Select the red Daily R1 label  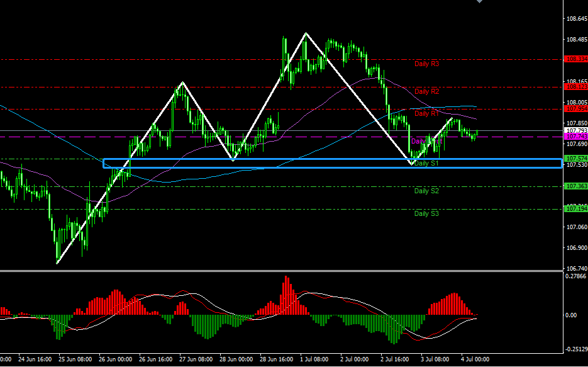click(x=427, y=114)
